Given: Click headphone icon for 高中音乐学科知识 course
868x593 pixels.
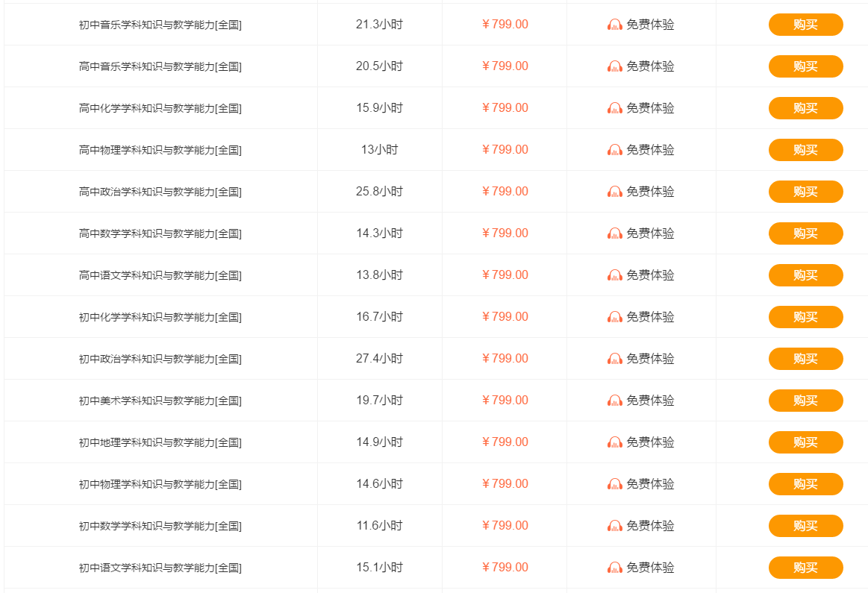Looking at the screenshot, I should coord(614,66).
